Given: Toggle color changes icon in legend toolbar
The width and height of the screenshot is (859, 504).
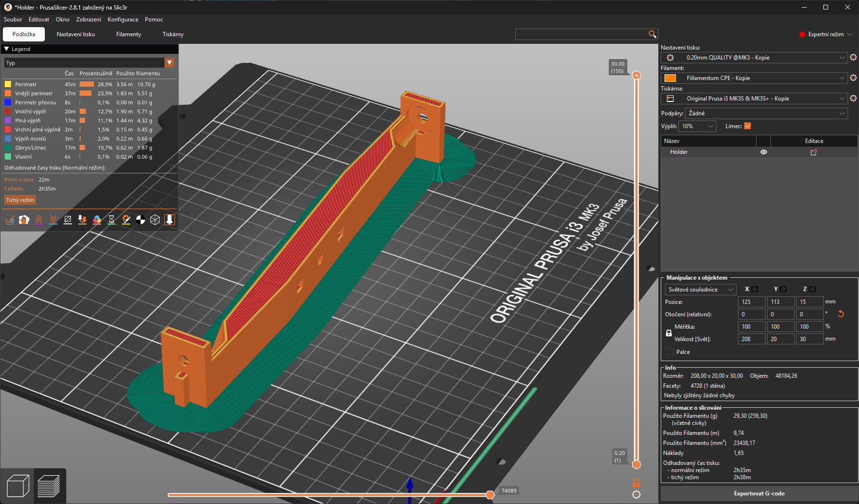Looking at the screenshot, I should click(x=97, y=220).
